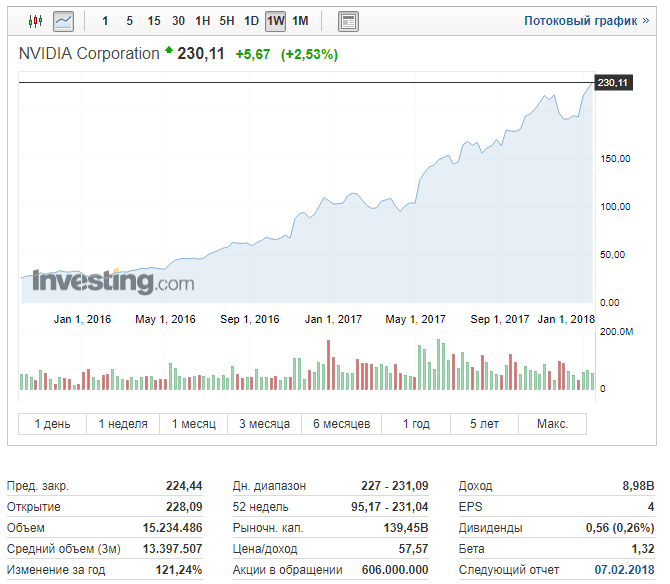This screenshot has height=584, width=670.
Task: Select the 1 месяц range tab
Action: (x=193, y=424)
